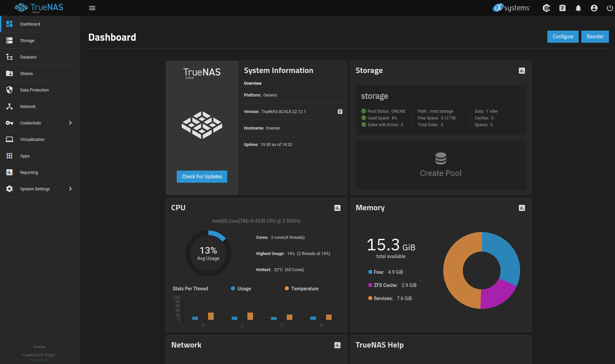This screenshot has height=364, width=615.
Task: Open the storage pool name link
Action: (374, 96)
